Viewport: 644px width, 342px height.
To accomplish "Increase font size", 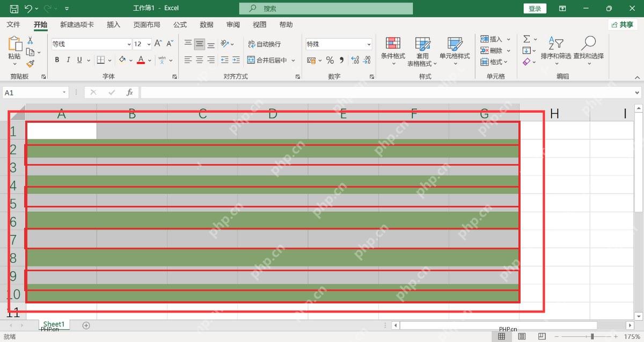I will [x=158, y=43].
